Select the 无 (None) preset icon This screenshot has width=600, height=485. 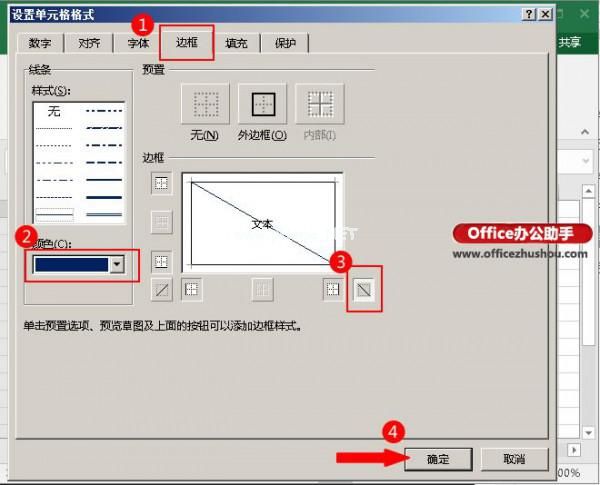point(205,104)
